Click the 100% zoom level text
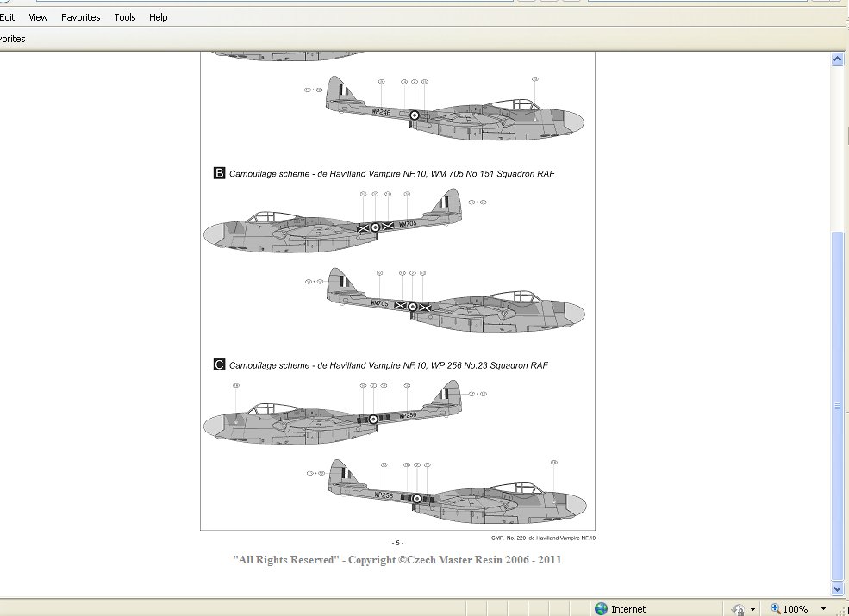The width and height of the screenshot is (849, 616). 796,609
